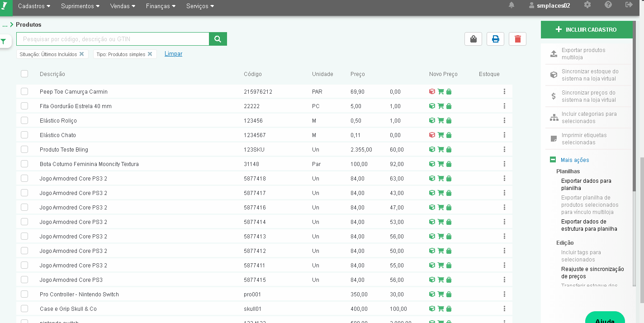Screen dimensions: 644x323
Task: Click the price 2.355,00 cell
Action: pyautogui.click(x=361, y=150)
